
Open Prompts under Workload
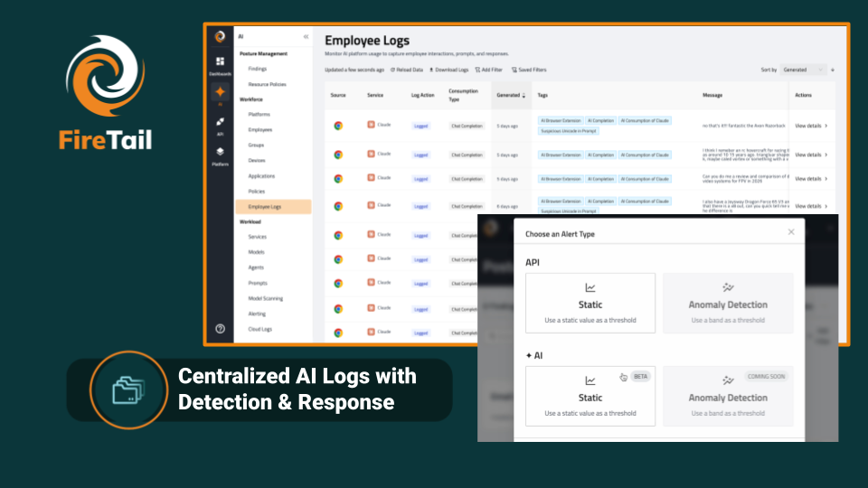tap(258, 283)
